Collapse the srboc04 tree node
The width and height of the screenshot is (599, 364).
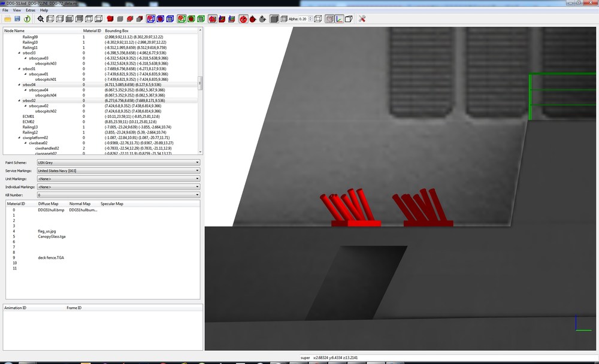pos(19,85)
